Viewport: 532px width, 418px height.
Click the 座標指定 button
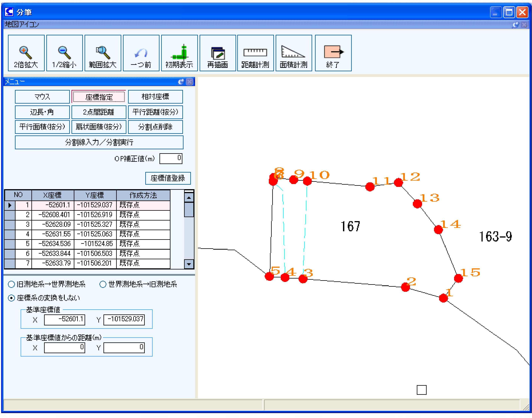click(99, 97)
